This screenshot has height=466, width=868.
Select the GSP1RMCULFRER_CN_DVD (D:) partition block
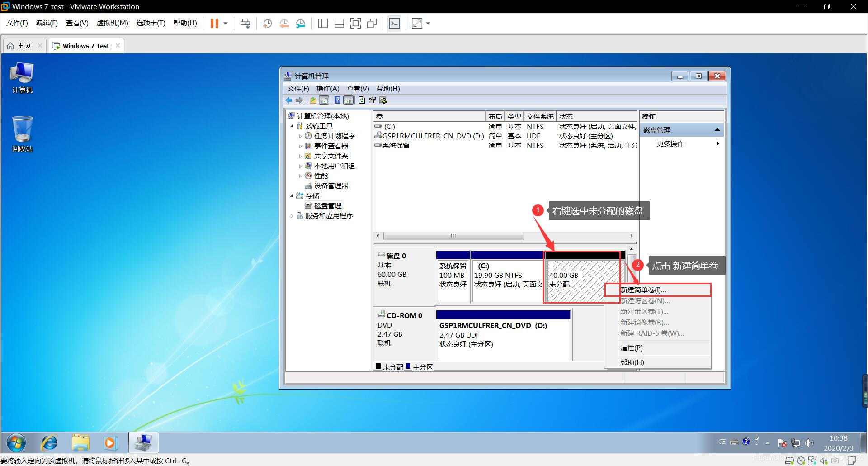(503, 336)
